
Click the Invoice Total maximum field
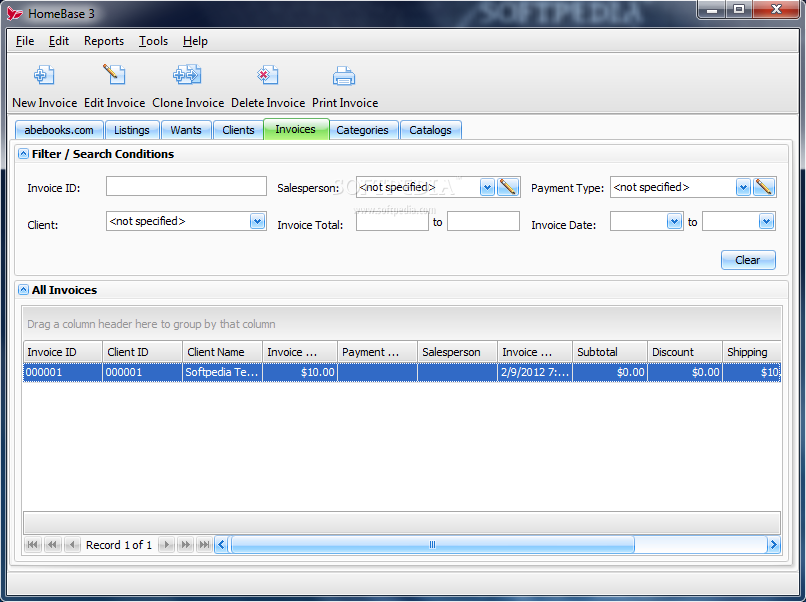pyautogui.click(x=483, y=221)
